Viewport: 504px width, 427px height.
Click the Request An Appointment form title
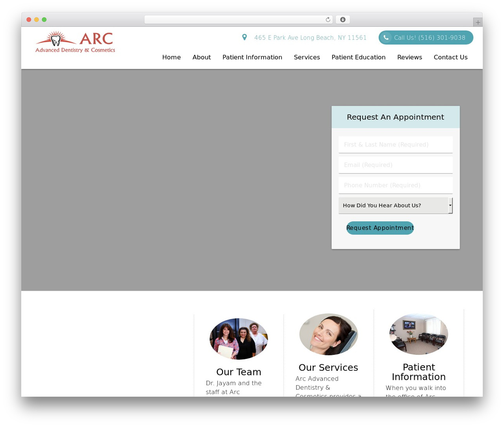point(395,117)
